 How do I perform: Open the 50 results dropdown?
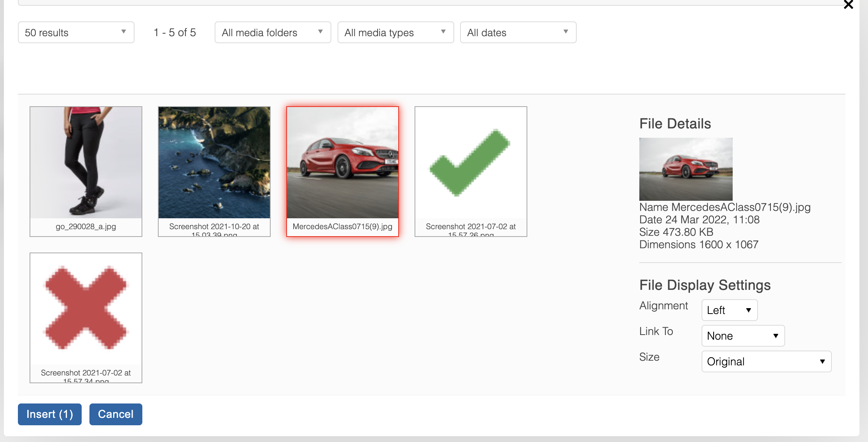pyautogui.click(x=76, y=33)
